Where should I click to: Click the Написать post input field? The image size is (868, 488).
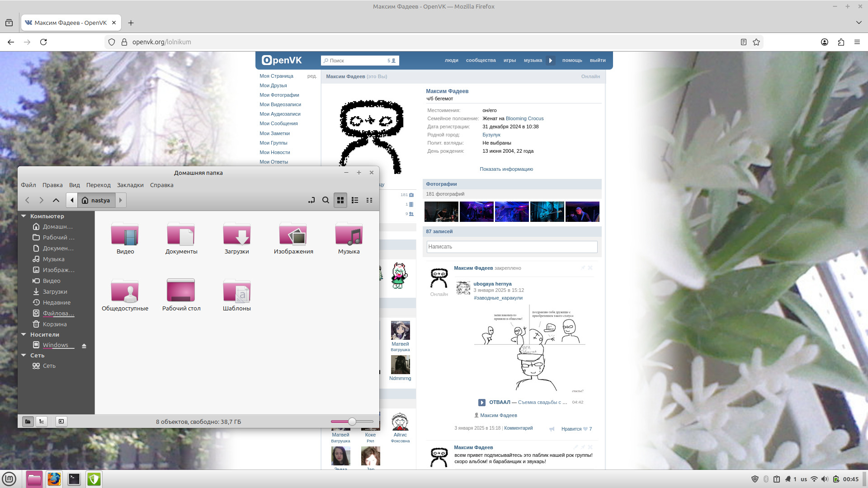point(512,247)
